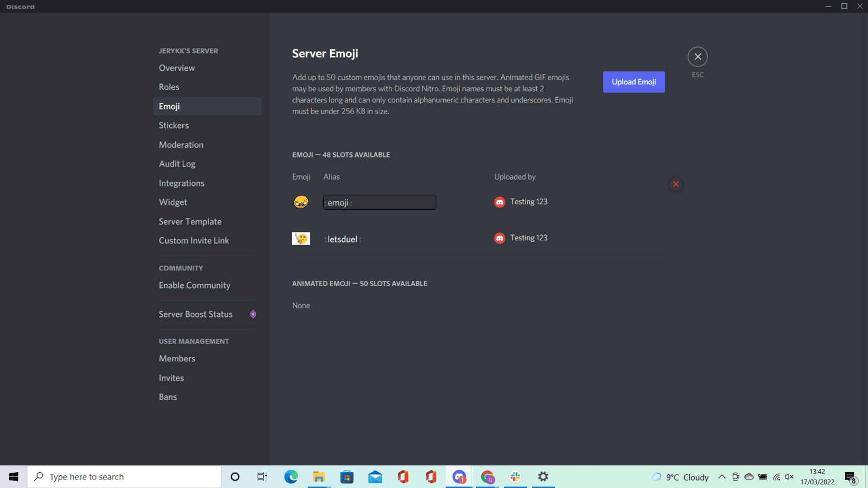Click Testing 123 name in the emoji row
The height and width of the screenshot is (488, 868).
[528, 202]
